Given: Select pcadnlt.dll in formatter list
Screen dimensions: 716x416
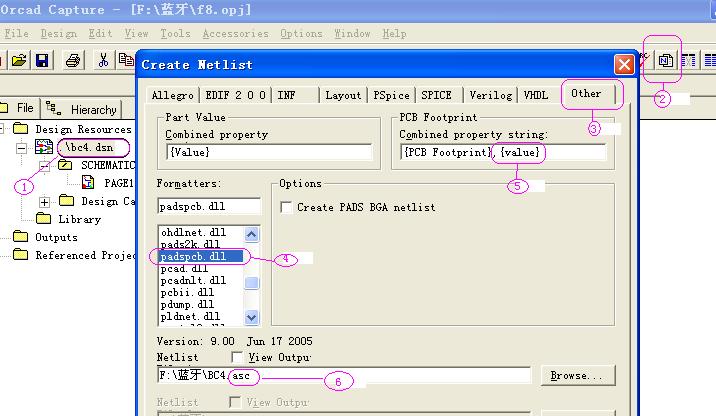Looking at the screenshot, I should (x=201, y=280).
